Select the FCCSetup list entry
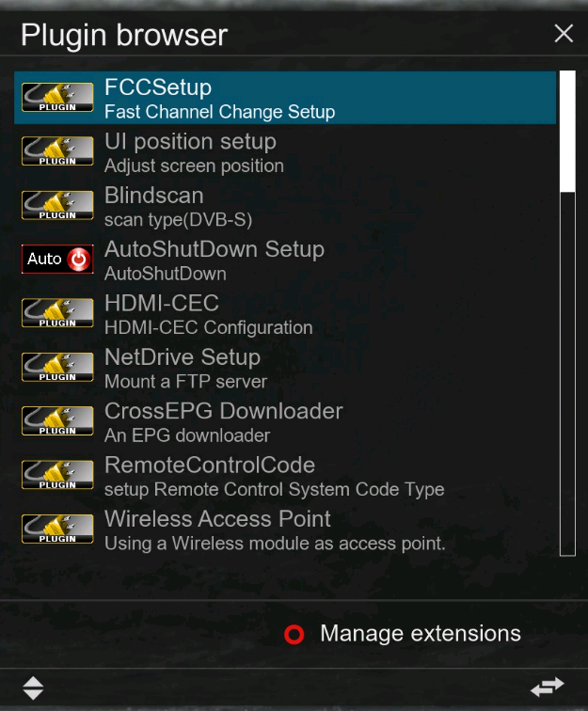Viewport: 588px width, 711px height. click(285, 98)
